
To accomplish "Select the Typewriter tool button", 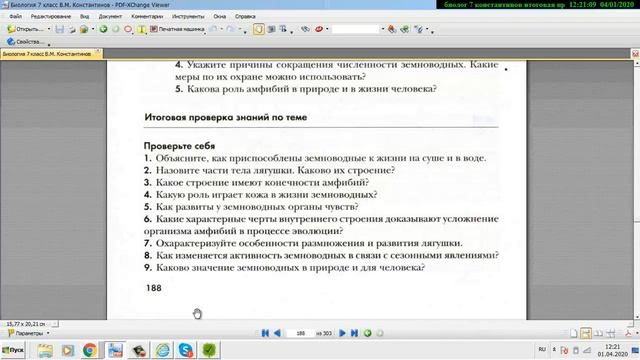I will [x=177, y=29].
